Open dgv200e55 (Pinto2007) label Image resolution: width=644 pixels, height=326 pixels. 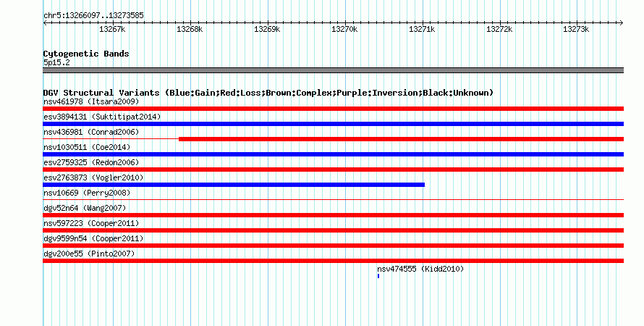pos(89,254)
